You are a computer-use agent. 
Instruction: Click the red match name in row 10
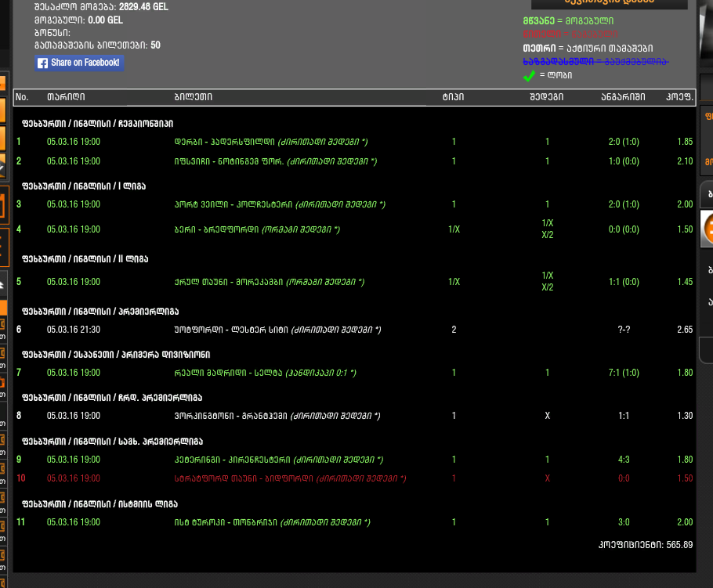[x=244, y=478]
